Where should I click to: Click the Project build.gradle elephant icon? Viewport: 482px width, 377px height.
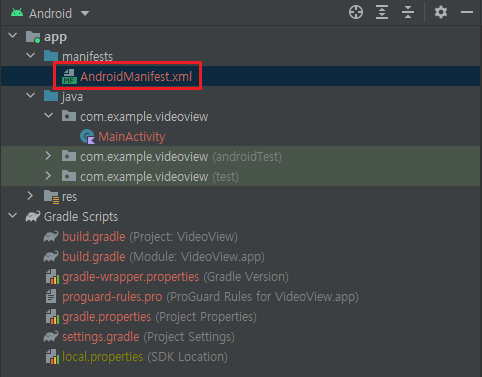[51, 237]
